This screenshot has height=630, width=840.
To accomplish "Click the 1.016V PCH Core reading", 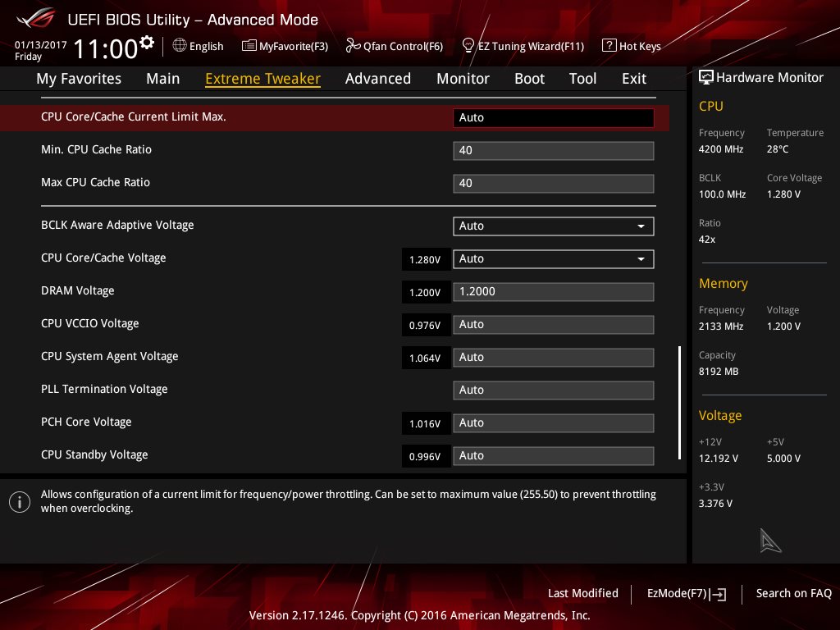I will 426,424.
